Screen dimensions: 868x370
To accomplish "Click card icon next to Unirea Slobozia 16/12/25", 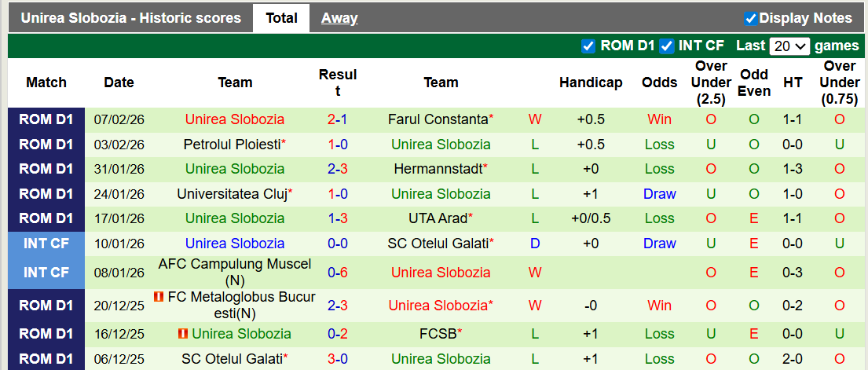I will click(183, 334).
